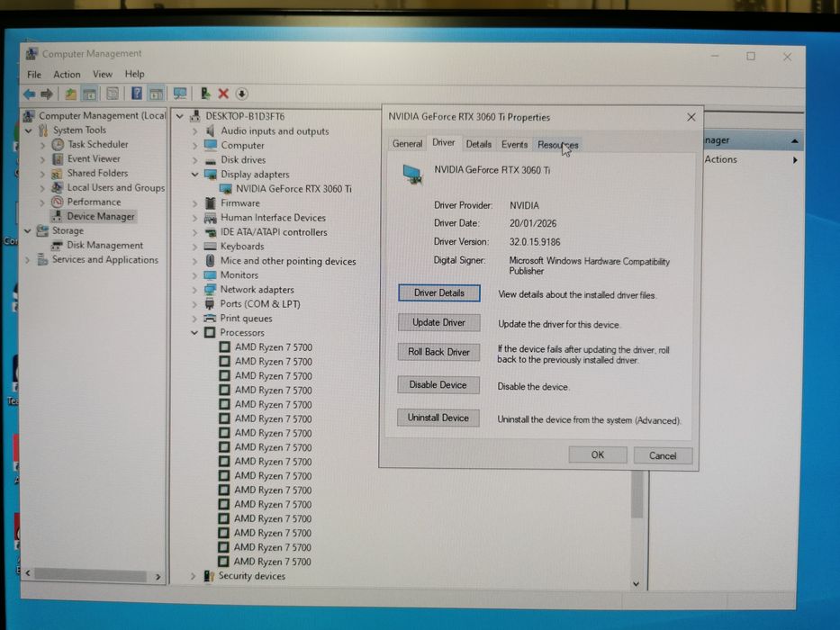Select Task Scheduler clock icon in tree
840x630 pixels.
tap(58, 145)
